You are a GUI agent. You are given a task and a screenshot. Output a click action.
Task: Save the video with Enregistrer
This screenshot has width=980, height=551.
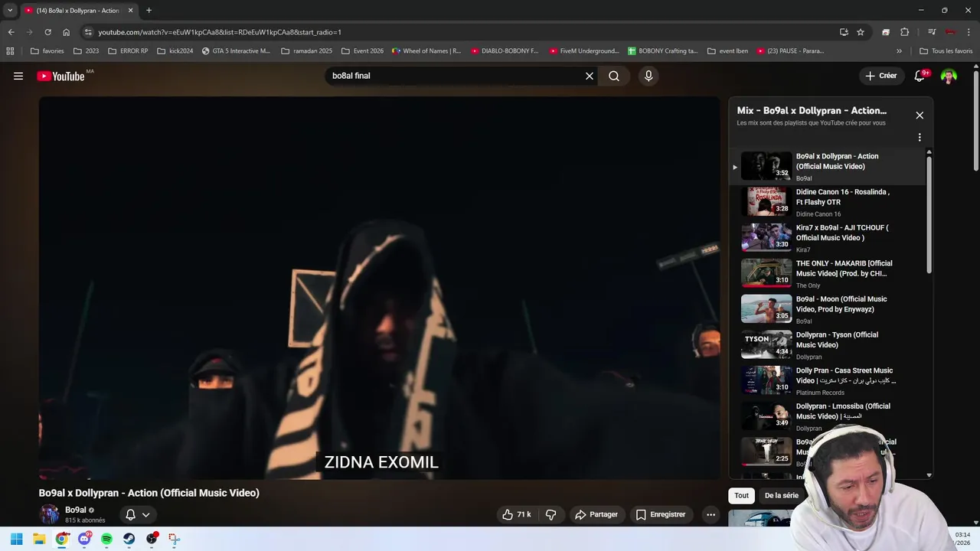click(661, 514)
